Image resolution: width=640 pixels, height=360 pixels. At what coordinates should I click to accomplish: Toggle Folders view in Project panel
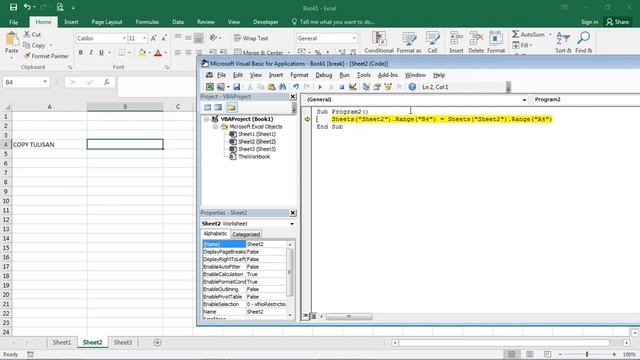coord(231,108)
